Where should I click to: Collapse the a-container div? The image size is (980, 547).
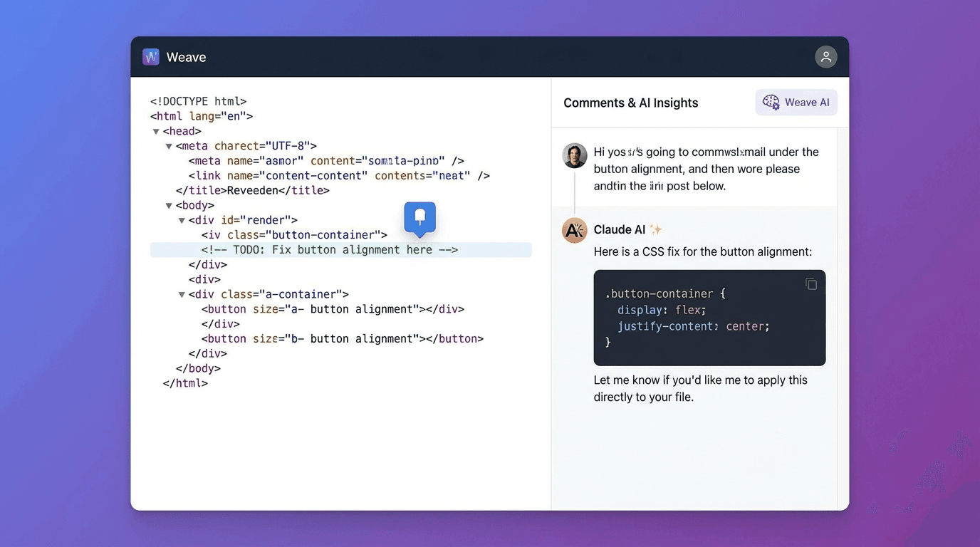click(x=182, y=293)
